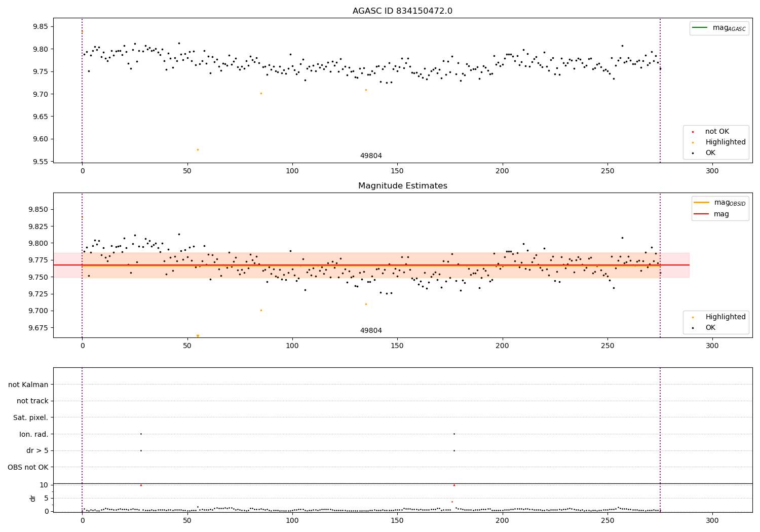Viewport: 760px width, 532px height.
Task: Click the 'dr > 5' axis label
Action: [x=37, y=451]
